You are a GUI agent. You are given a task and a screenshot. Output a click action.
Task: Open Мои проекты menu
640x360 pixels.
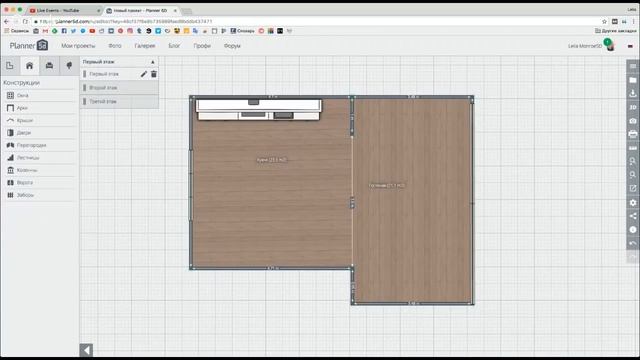[x=78, y=46]
